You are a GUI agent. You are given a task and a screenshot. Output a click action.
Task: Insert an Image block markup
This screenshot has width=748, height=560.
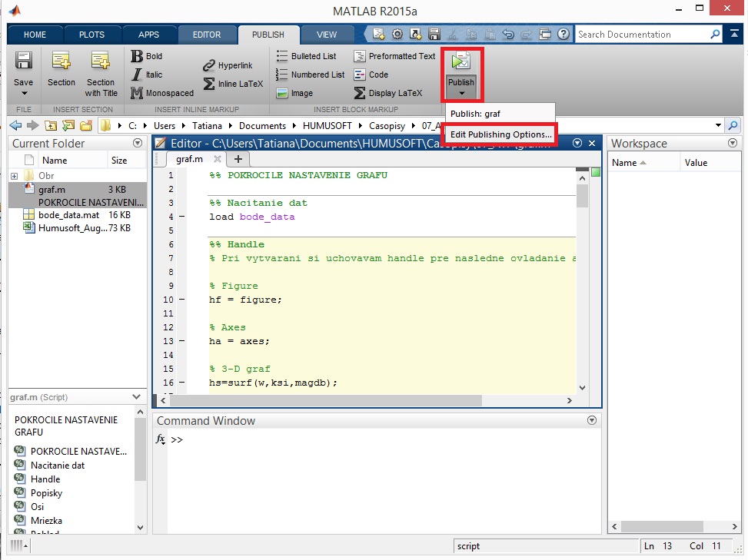pyautogui.click(x=294, y=93)
